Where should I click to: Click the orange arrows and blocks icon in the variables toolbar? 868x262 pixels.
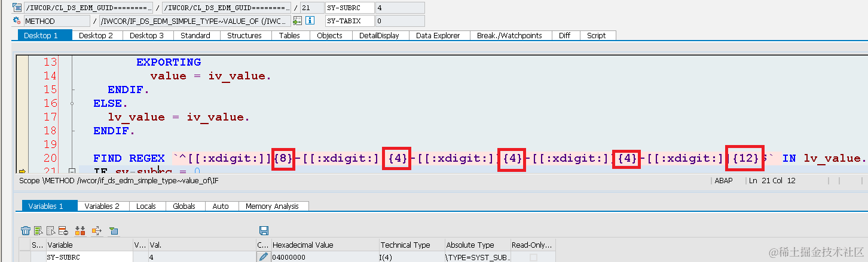(x=81, y=230)
